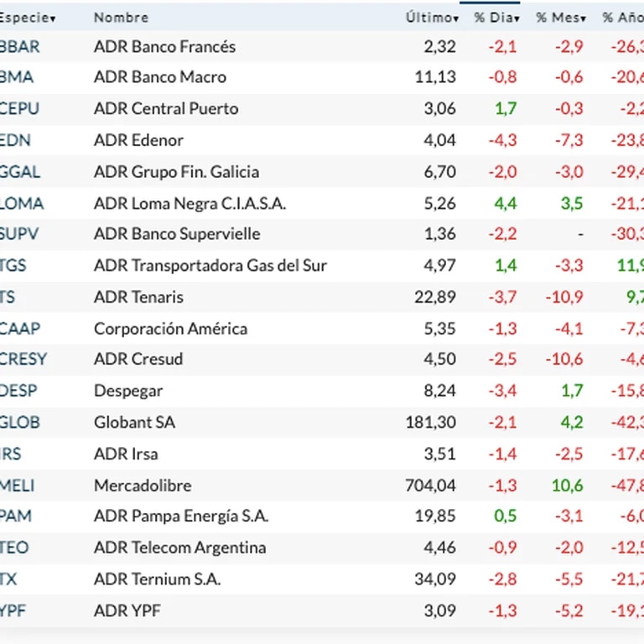The image size is (644, 644).
Task: Select the 'ADR Irsa' name
Action: click(x=126, y=454)
